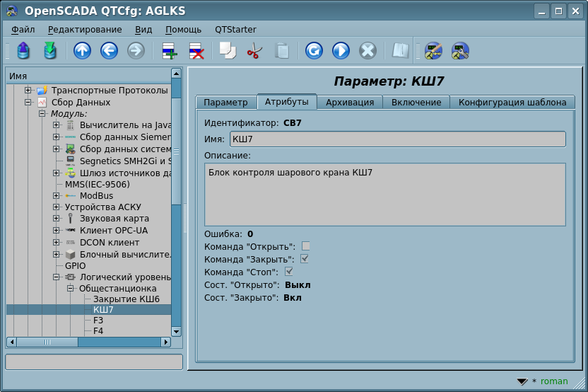Select the Закрытие КШ6 tree item
Viewport: 588px width, 392px height.
[x=126, y=299]
